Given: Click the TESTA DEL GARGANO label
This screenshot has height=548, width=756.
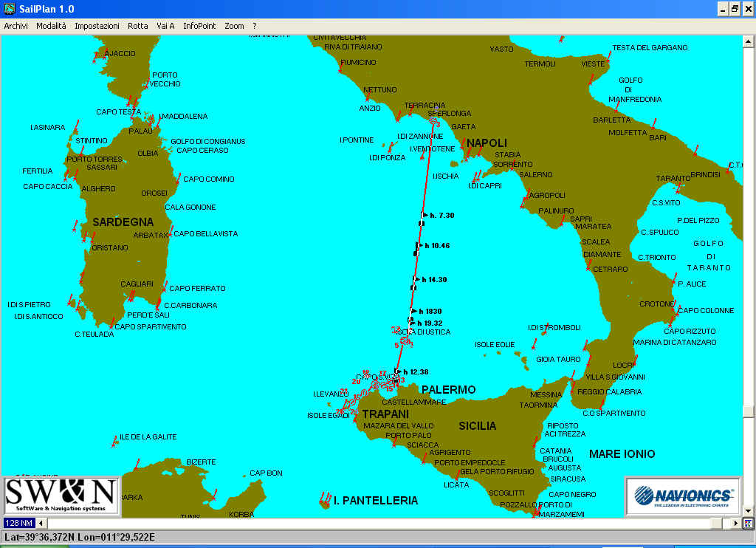Looking at the screenshot, I should (650, 48).
